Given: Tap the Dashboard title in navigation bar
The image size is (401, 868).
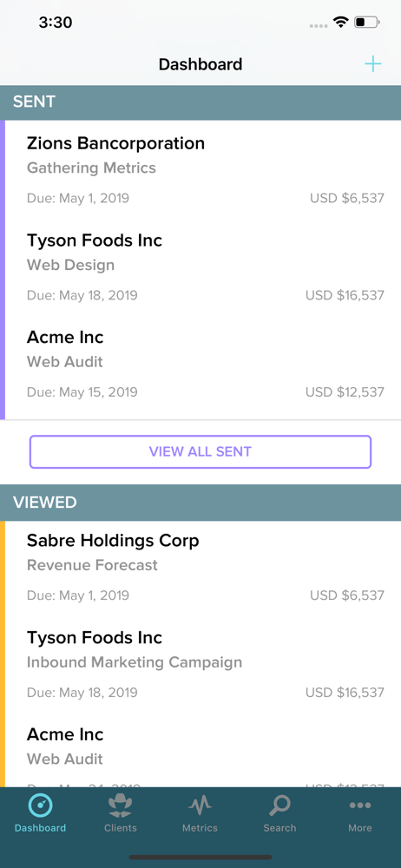Looking at the screenshot, I should coord(200,64).
